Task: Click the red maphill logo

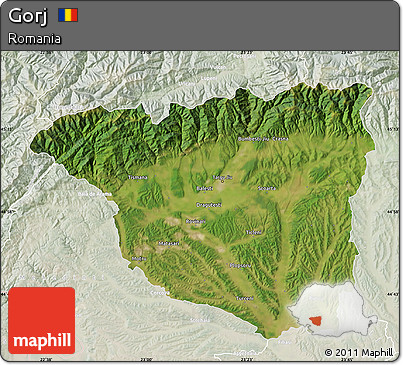Action: (x=42, y=320)
